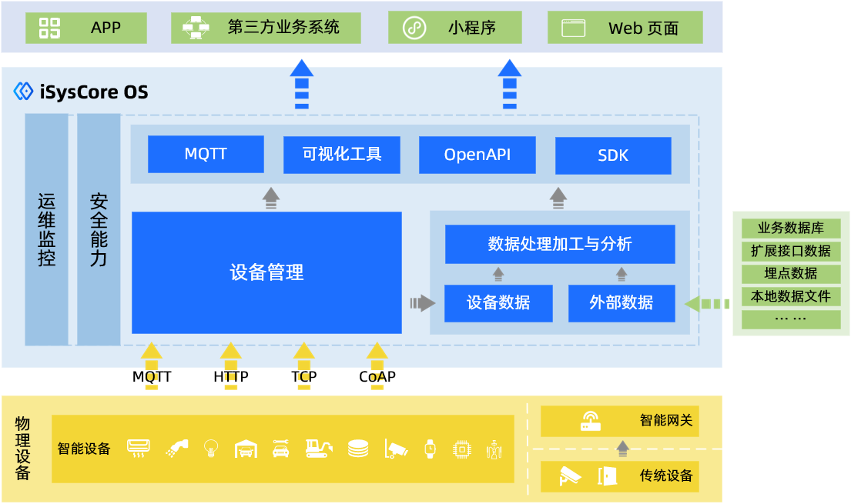Select the robot icon at row end
The image size is (851, 504).
[494, 449]
